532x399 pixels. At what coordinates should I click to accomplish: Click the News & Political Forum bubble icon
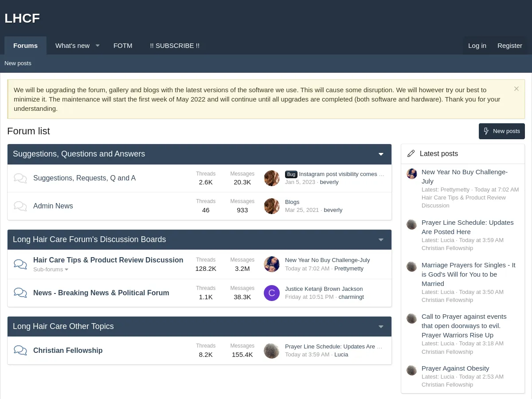tap(20, 293)
